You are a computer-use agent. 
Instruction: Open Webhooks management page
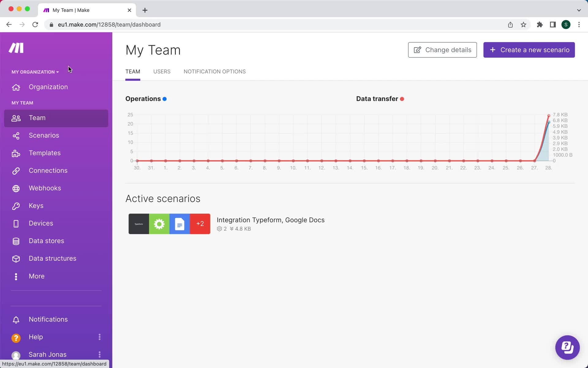coord(45,188)
